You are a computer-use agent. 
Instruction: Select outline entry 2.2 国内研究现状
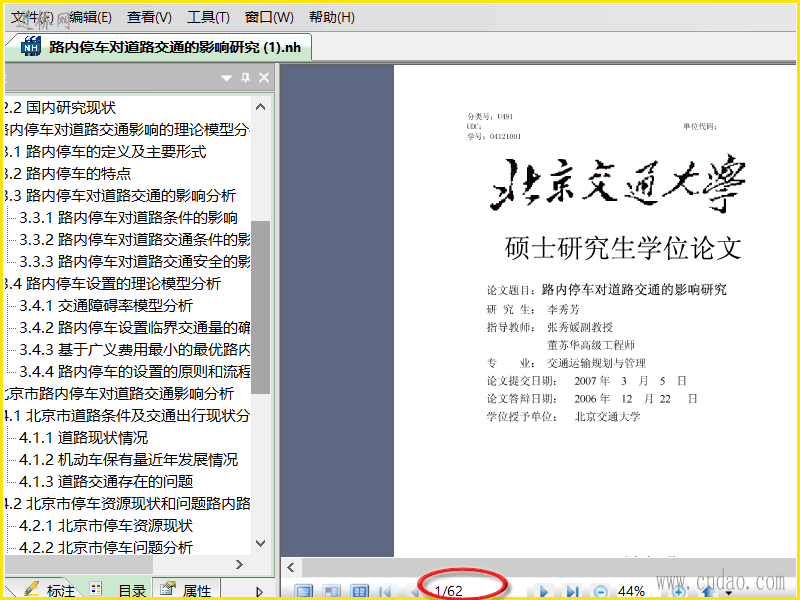(60, 108)
